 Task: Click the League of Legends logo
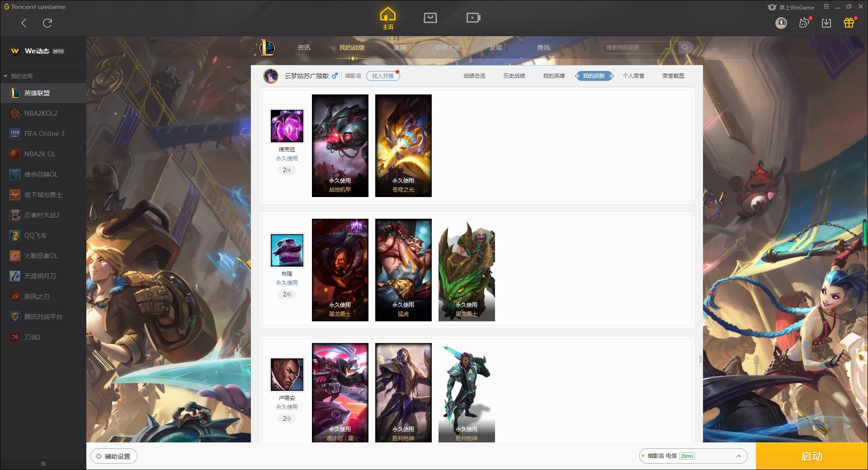[x=267, y=47]
